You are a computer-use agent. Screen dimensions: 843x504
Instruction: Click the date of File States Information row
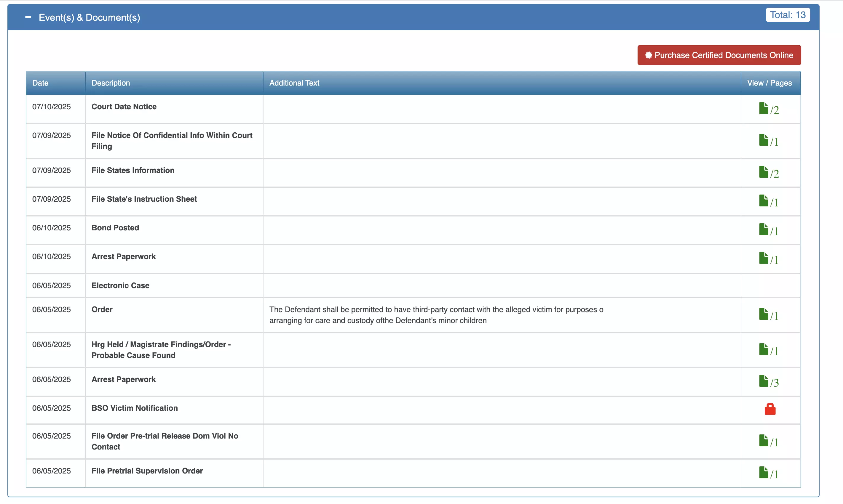click(51, 171)
